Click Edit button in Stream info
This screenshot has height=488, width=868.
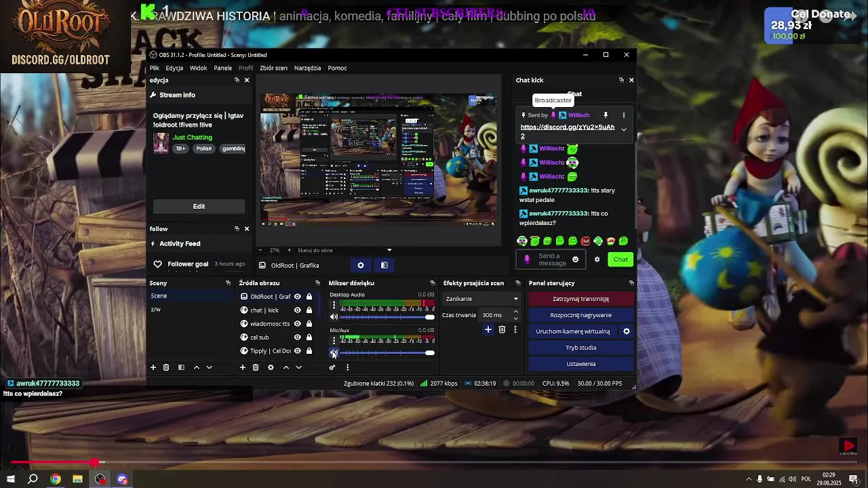coord(199,206)
